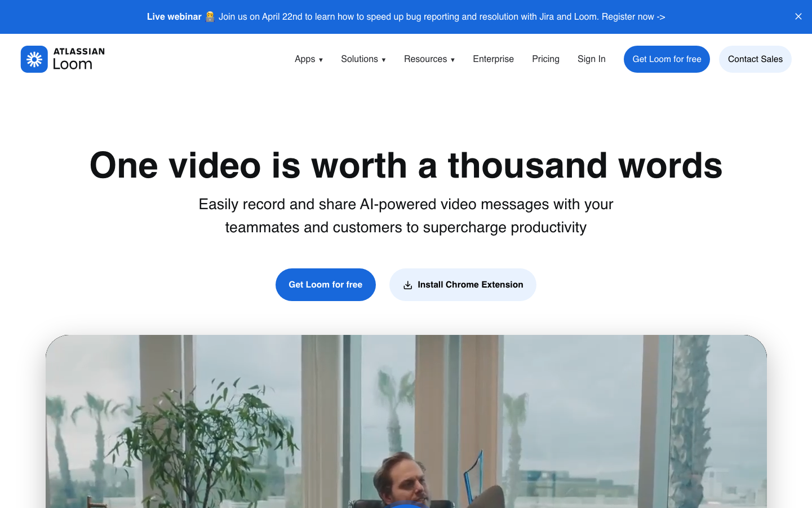Click the Contact Sales button
Image resolution: width=812 pixels, height=508 pixels.
pyautogui.click(x=755, y=59)
